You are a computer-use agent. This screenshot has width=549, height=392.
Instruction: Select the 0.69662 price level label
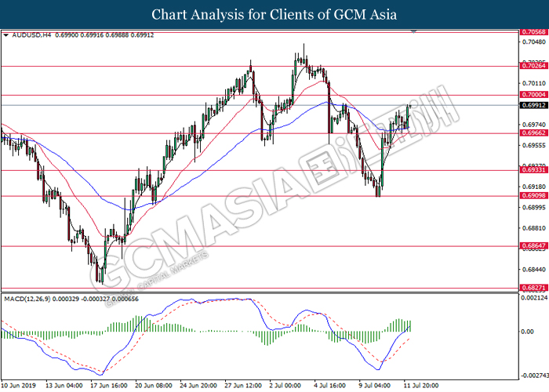point(533,132)
